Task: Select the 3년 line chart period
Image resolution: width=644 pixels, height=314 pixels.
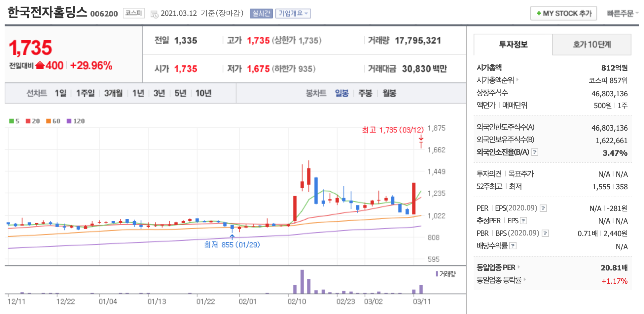Action: pos(159,93)
